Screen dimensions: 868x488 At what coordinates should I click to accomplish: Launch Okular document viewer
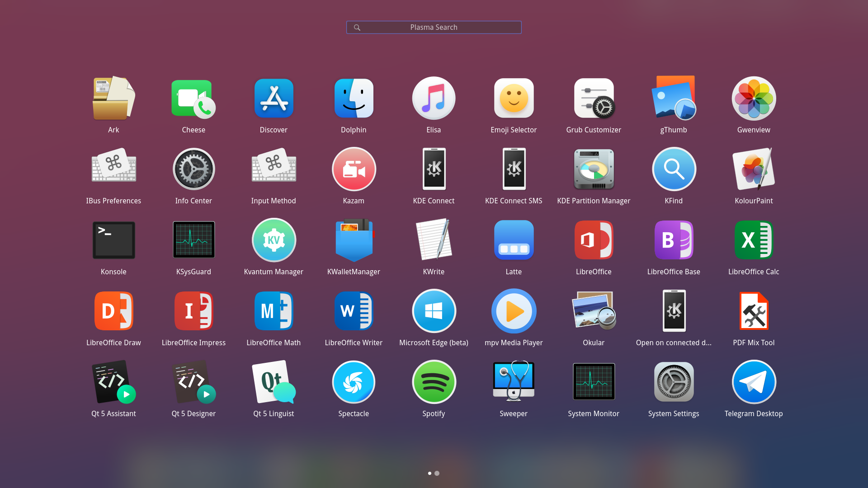click(x=594, y=311)
